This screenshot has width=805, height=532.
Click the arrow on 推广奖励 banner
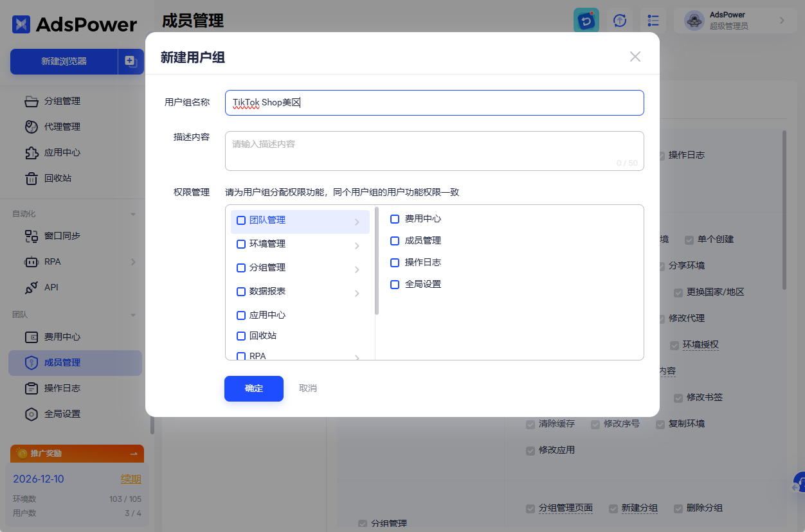(134, 454)
